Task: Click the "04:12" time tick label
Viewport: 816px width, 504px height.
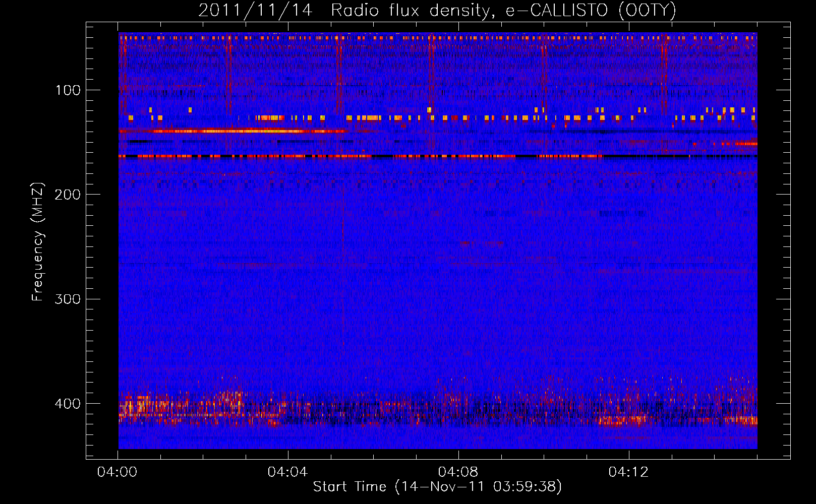Action: [628, 472]
